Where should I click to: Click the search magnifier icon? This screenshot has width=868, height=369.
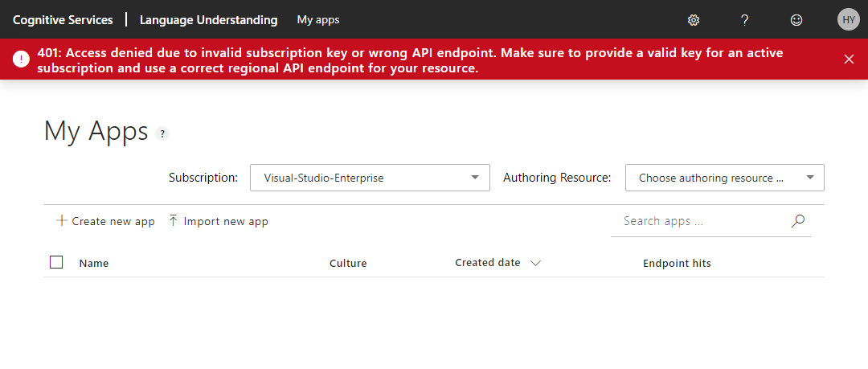[798, 221]
